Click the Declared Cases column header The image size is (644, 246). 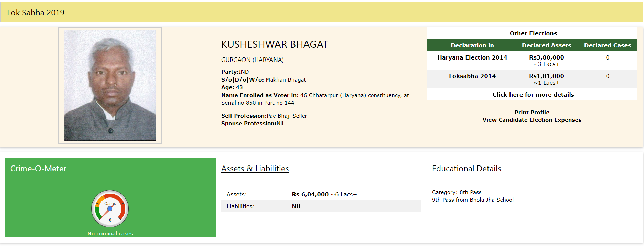(608, 45)
